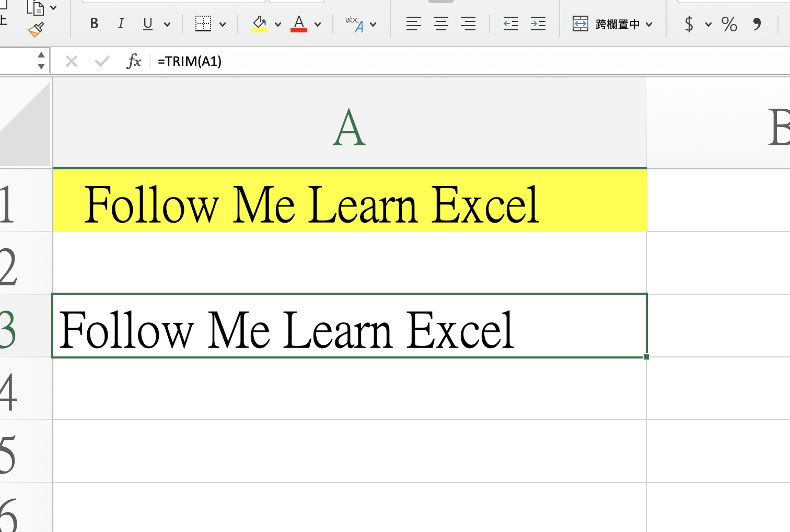The image size is (790, 532).
Task: Toggle Italic formatting
Action: 121,24
